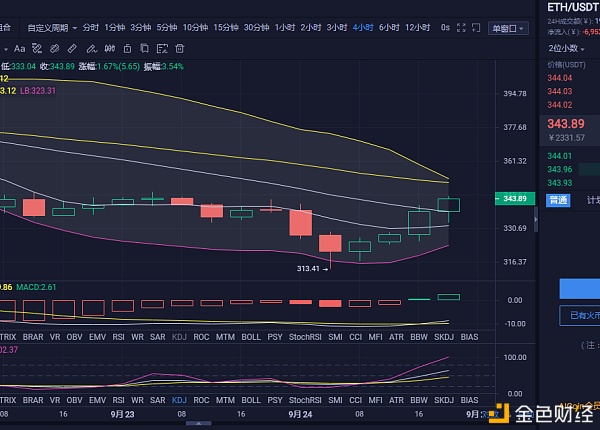Click the copy drawings icon

pos(145,49)
